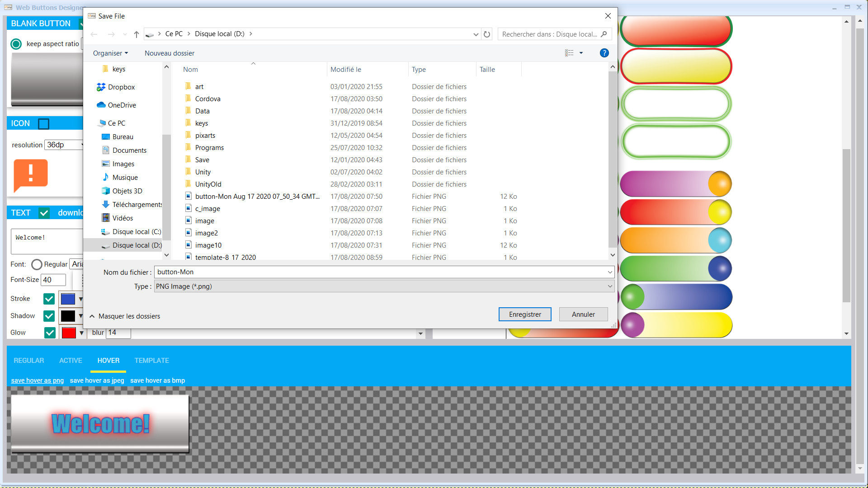Switch to the TEMPLATE tab
The height and width of the screenshot is (488, 868).
click(x=151, y=360)
